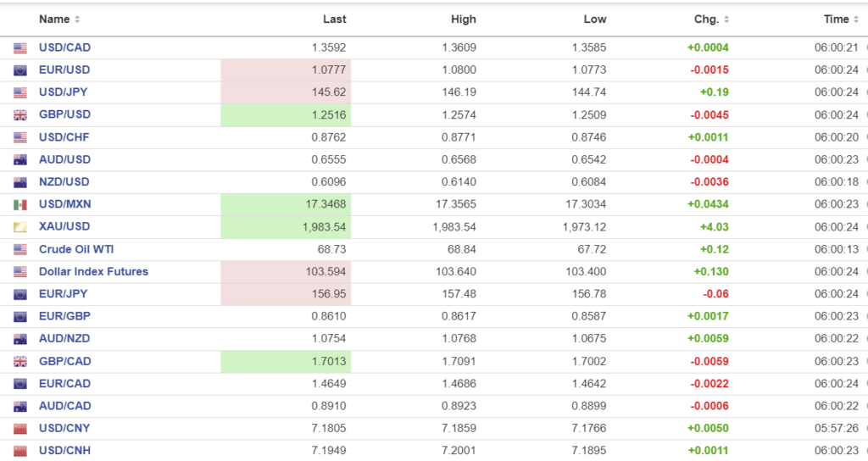The width and height of the screenshot is (868, 461).
Task: Click the gold bar icon beside XAU/USD
Action: pos(20,227)
